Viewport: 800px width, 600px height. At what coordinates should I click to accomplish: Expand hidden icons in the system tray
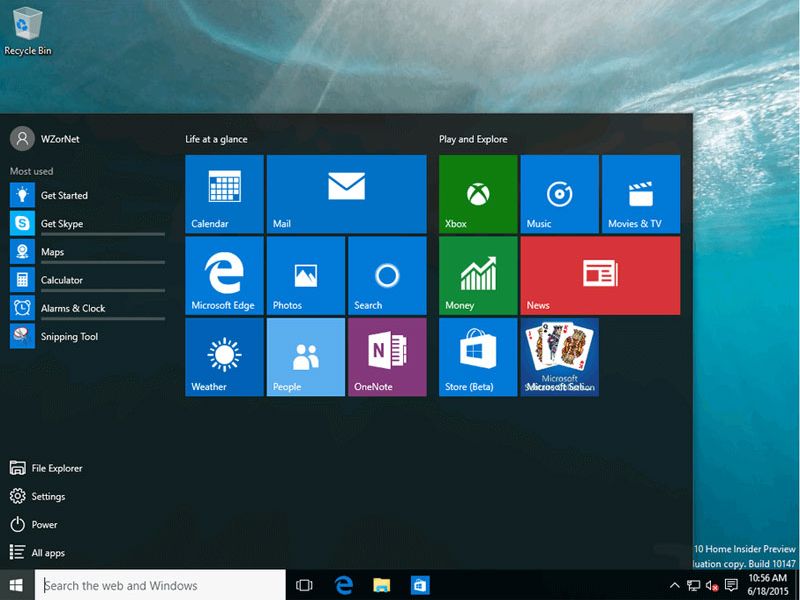pos(675,585)
